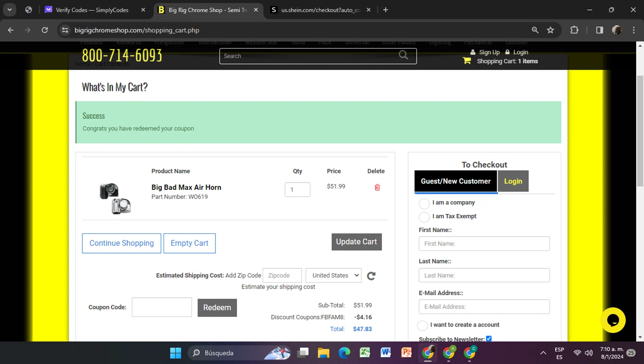The height and width of the screenshot is (364, 644).
Task: Go back with the browser back arrow
Action: (x=11, y=30)
